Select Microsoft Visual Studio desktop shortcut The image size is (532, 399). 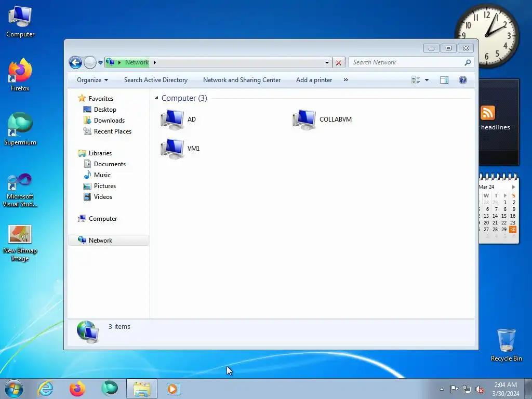point(20,190)
